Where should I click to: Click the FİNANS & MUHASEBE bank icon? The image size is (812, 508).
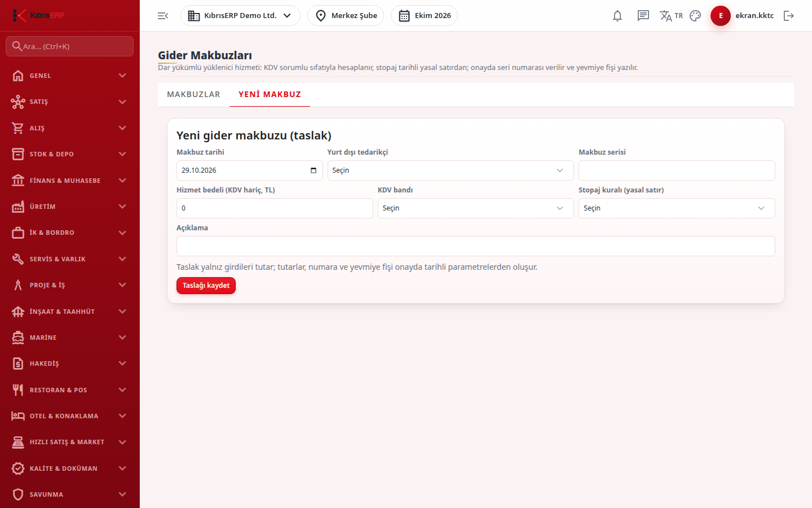(18, 181)
